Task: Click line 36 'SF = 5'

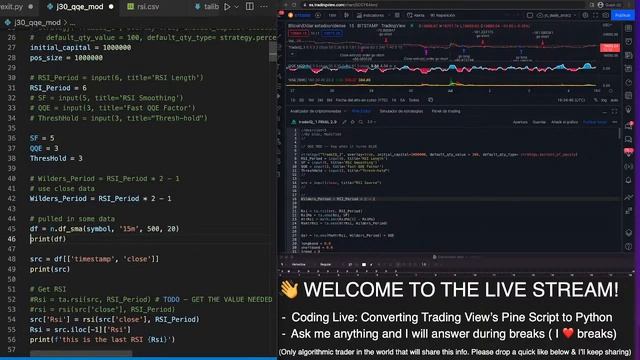Action: tap(42, 138)
